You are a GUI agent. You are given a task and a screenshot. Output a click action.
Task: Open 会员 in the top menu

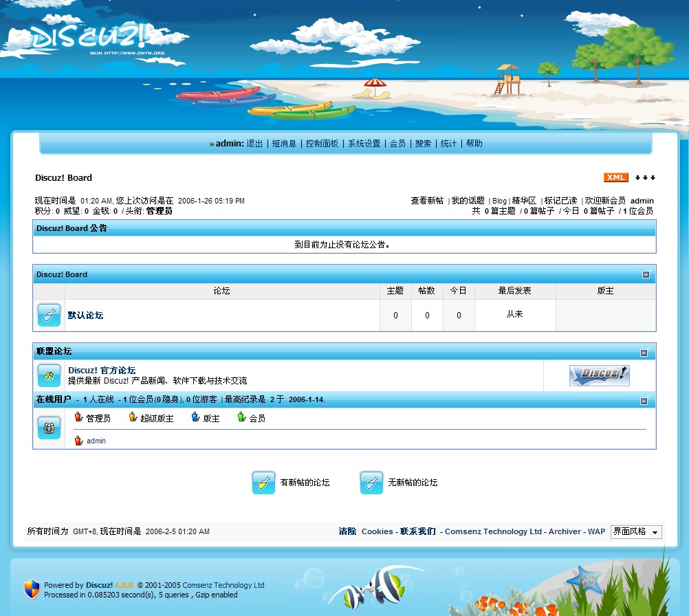(397, 144)
